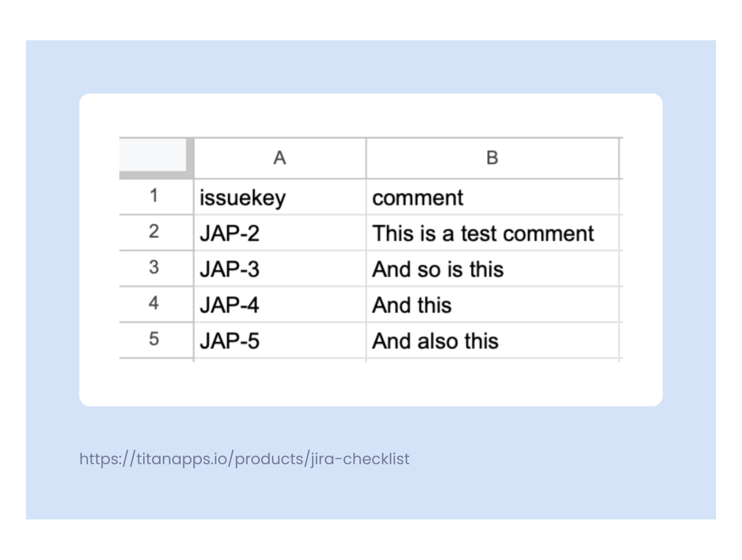The image size is (742, 560).
Task: Click the border between columns A and B headers
Action: tap(366, 158)
